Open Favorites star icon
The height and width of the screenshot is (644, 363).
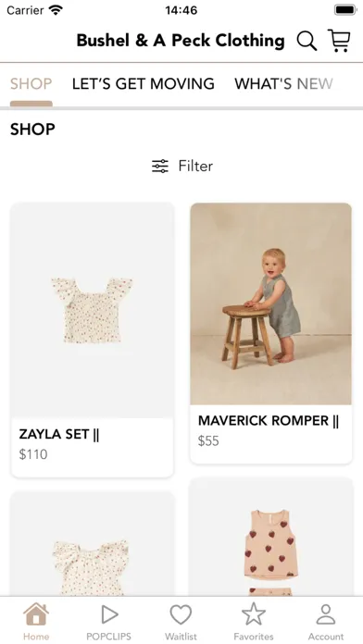(x=254, y=614)
